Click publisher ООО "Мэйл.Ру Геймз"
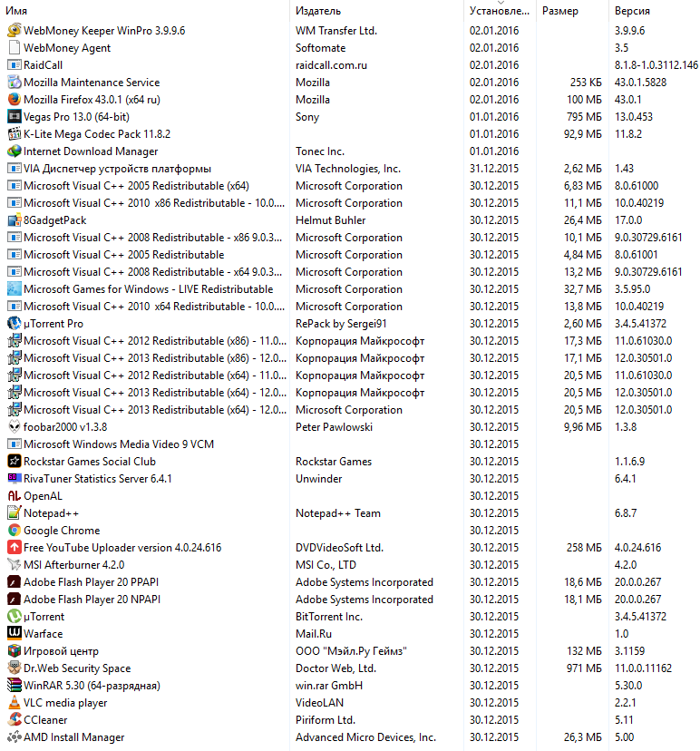The width and height of the screenshot is (700, 751). point(351,651)
